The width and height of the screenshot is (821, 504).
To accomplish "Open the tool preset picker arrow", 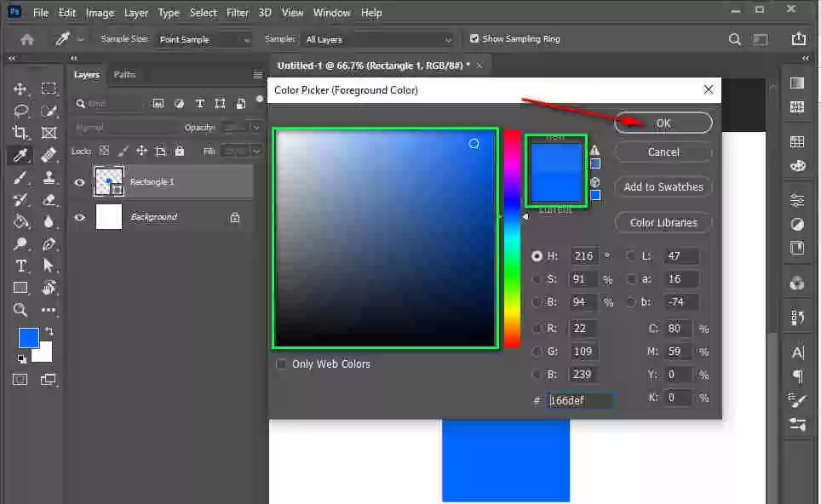I will tap(80, 39).
